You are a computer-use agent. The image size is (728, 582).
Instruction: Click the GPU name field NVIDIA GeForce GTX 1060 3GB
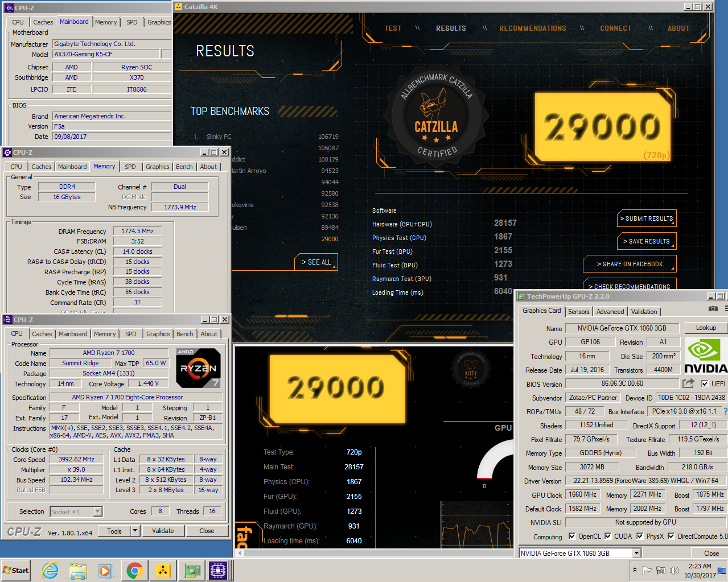click(622, 328)
